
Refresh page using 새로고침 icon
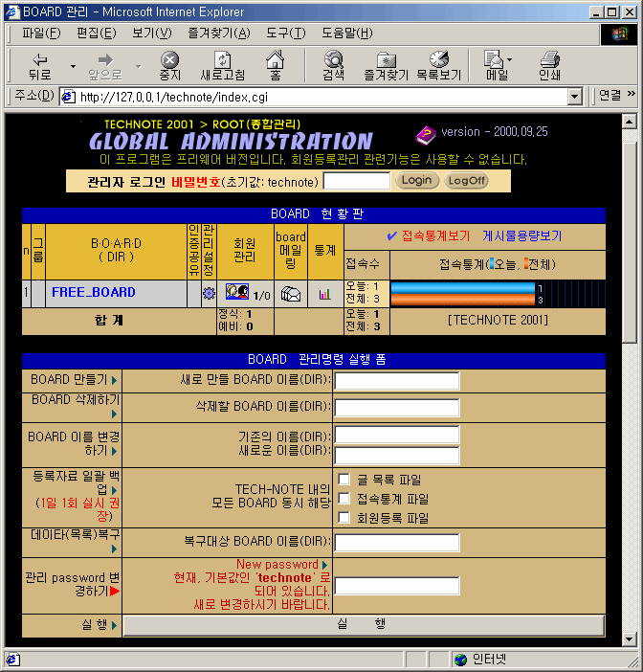pyautogui.click(x=222, y=59)
